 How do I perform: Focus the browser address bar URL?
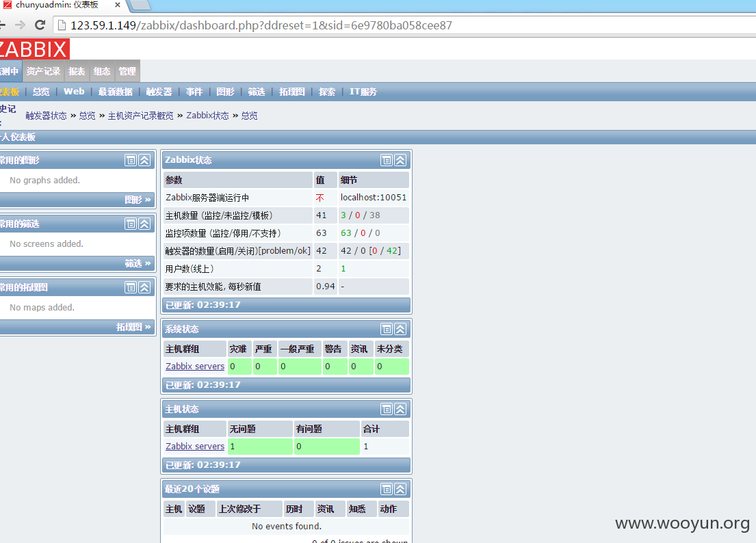click(261, 25)
